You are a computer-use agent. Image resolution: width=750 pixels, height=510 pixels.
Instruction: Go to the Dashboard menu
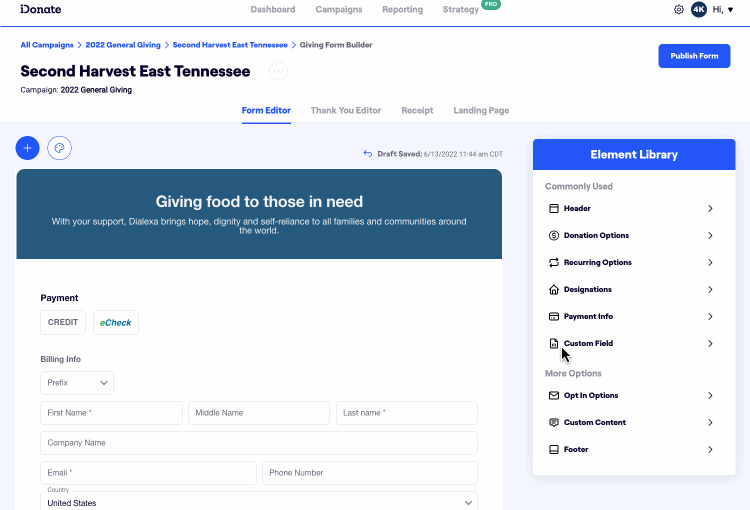click(273, 10)
